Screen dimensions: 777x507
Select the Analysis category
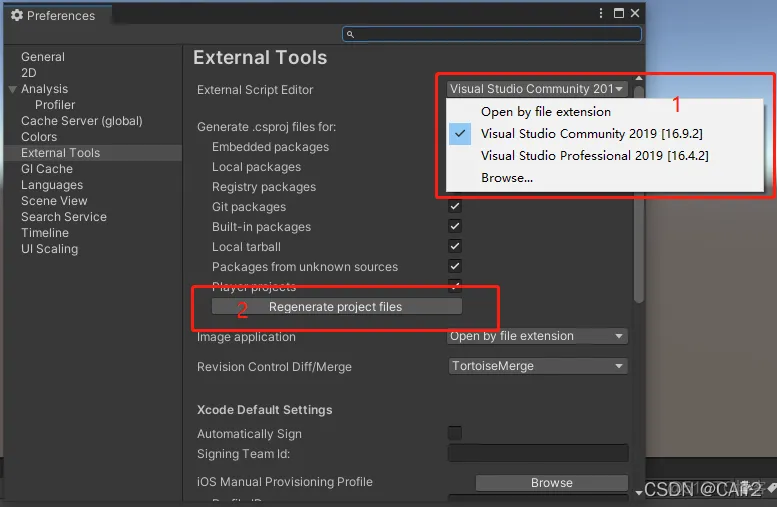click(45, 89)
